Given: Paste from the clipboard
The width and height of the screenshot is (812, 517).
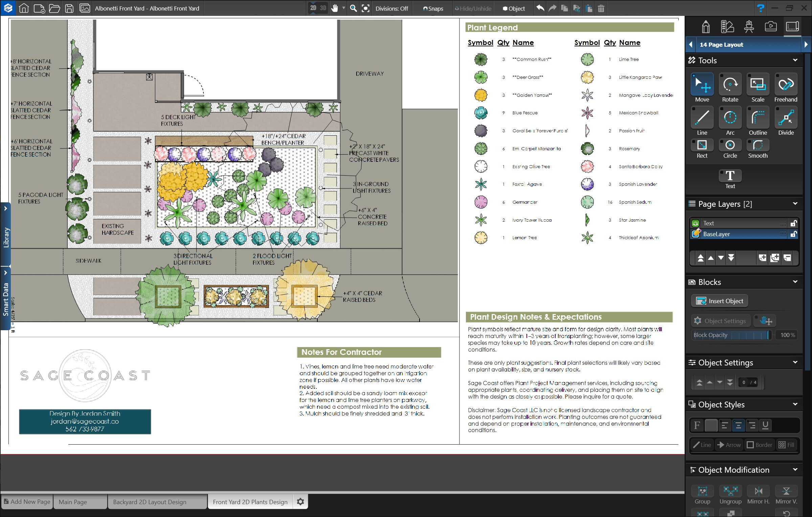Looking at the screenshot, I should click(x=589, y=8).
